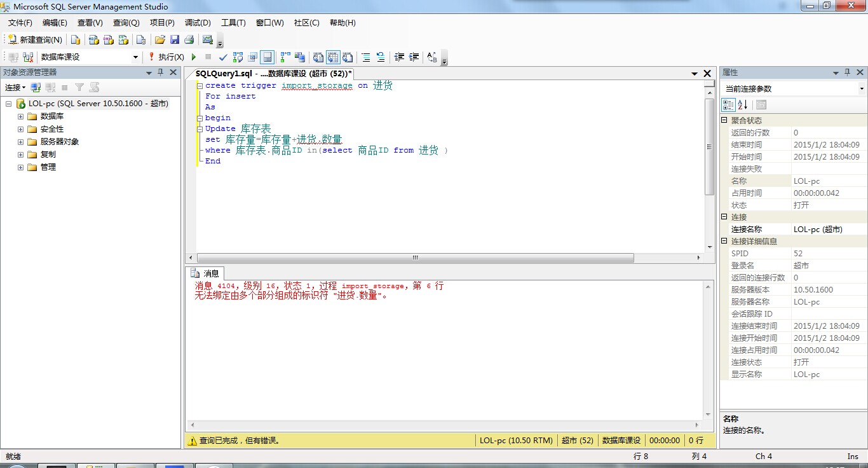868x468 pixels.
Task: Click the LOL-pc server icon in the tree
Action: coord(21,104)
